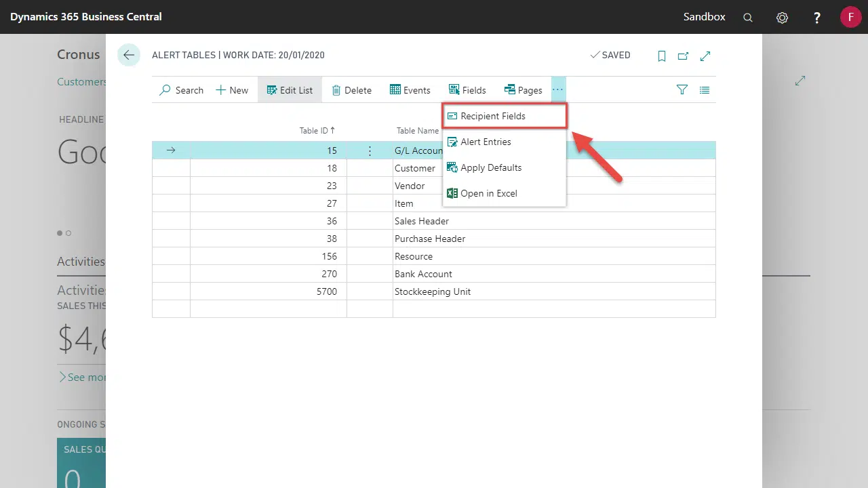Screen dimensions: 868x488
Task: Open page in new window icon
Action: 684,56
